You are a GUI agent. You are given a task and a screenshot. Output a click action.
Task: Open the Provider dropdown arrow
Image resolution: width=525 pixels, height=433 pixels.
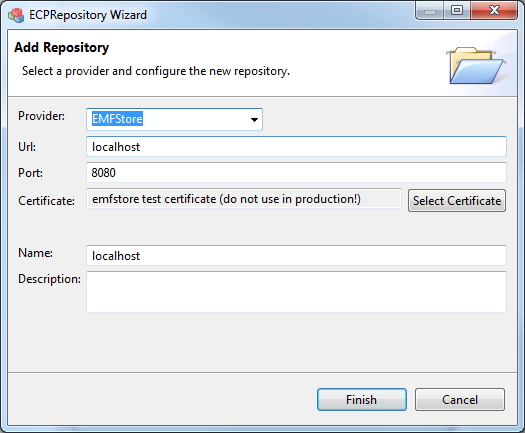point(254,120)
